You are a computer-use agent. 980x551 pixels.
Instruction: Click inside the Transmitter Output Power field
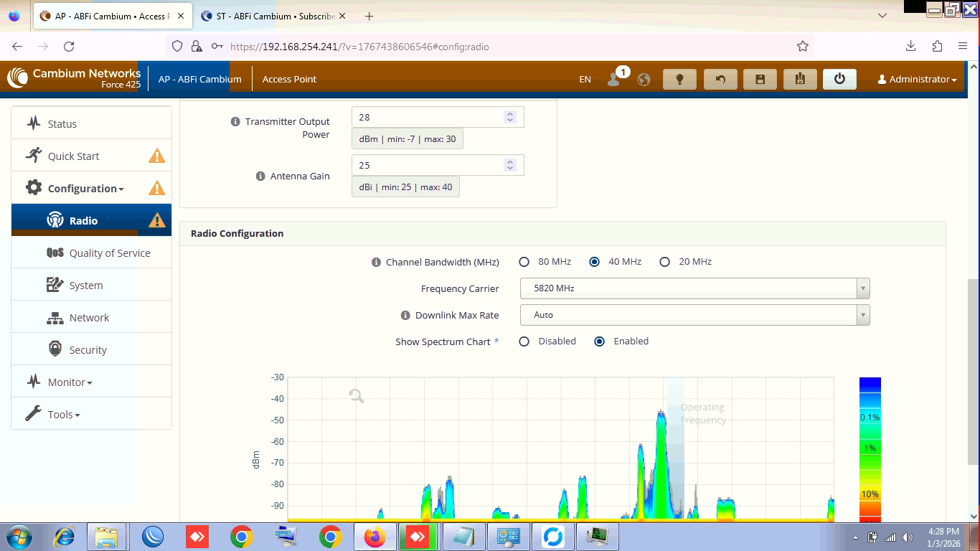(x=427, y=117)
